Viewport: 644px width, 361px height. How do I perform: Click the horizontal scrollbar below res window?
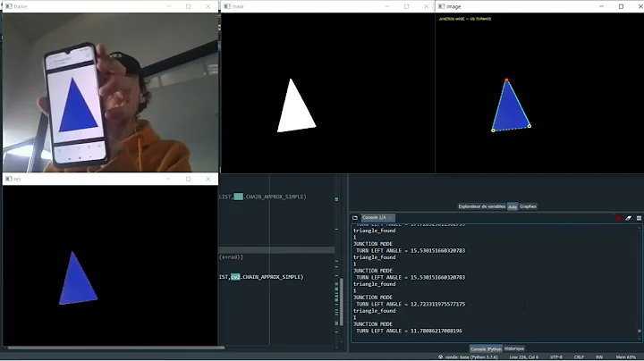coord(115,348)
